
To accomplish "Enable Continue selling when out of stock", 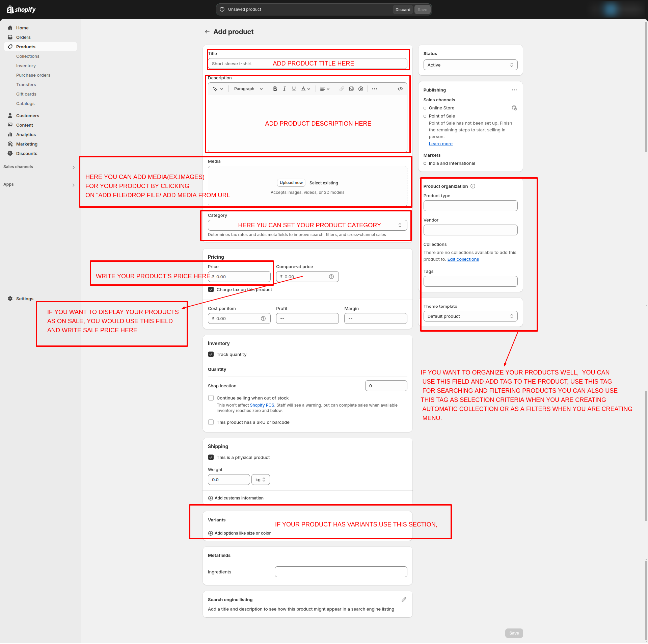I will [x=211, y=398].
